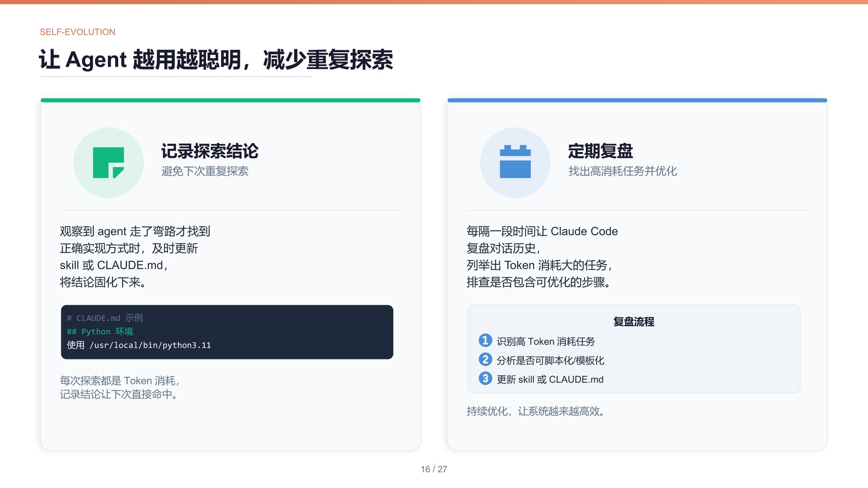
Task: Click the line 正确实现方式时，及时更新
Action: 129,248
